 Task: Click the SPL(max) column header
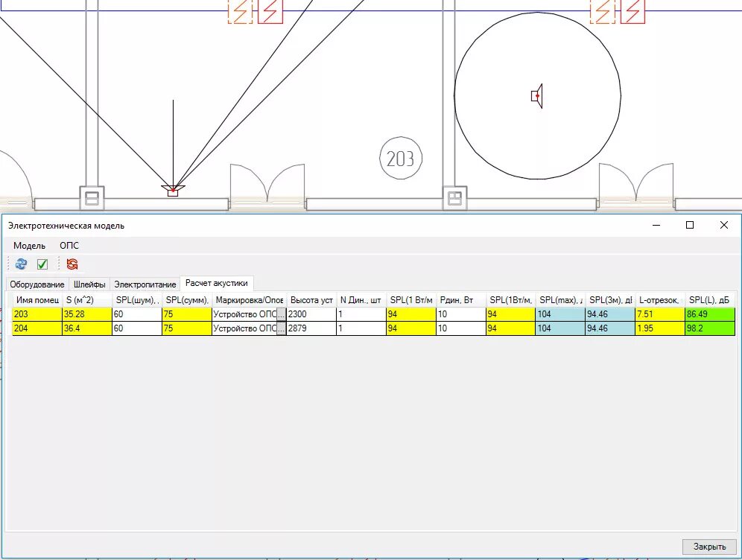pyautogui.click(x=560, y=300)
